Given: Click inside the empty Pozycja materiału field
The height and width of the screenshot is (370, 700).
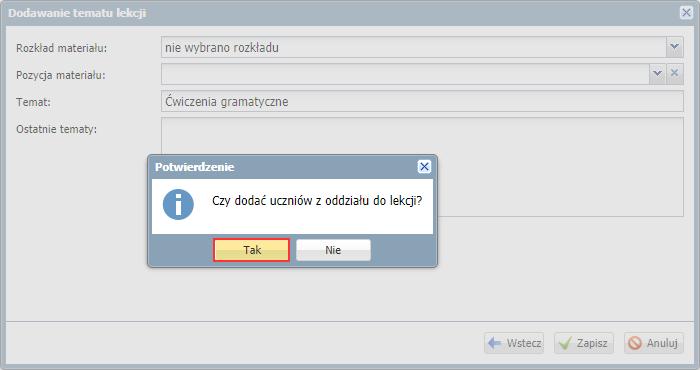Looking at the screenshot, I should pyautogui.click(x=405, y=74).
